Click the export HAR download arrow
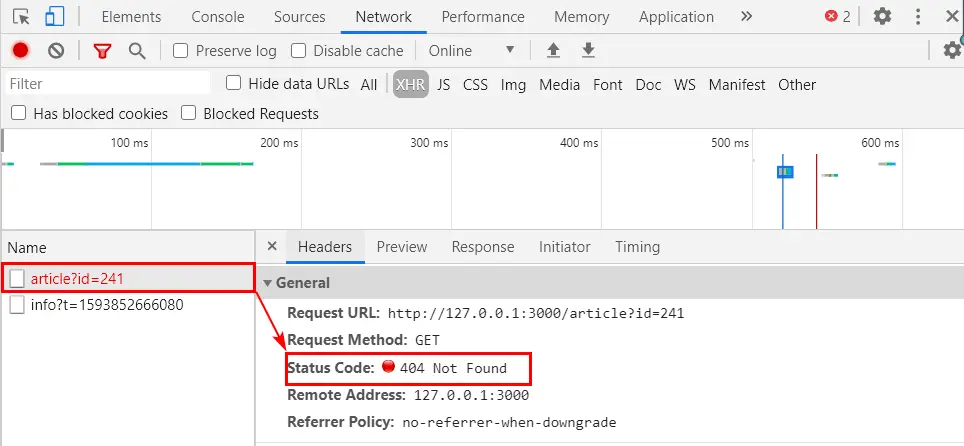964x446 pixels. point(588,51)
